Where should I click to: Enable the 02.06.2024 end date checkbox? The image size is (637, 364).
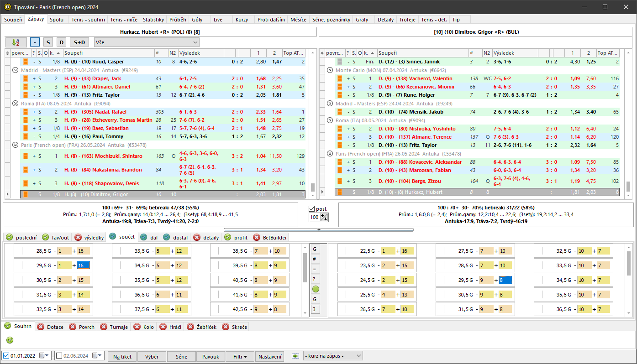[59, 356]
